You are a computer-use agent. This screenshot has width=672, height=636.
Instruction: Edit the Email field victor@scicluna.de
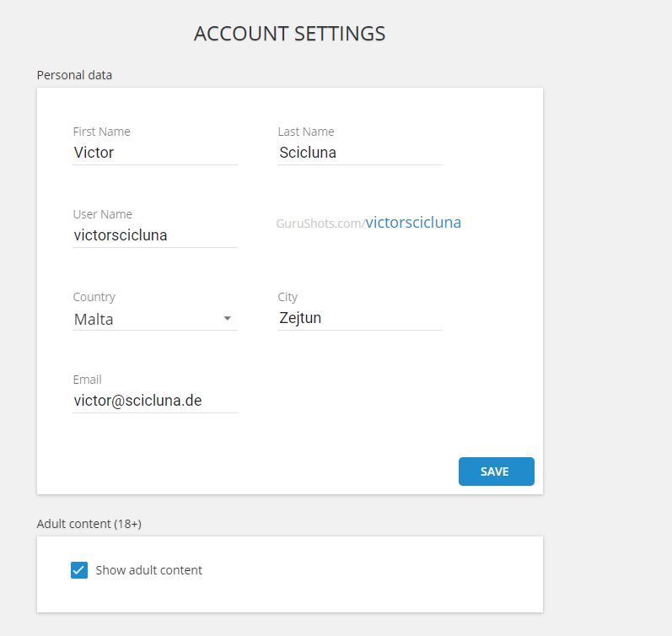point(155,401)
